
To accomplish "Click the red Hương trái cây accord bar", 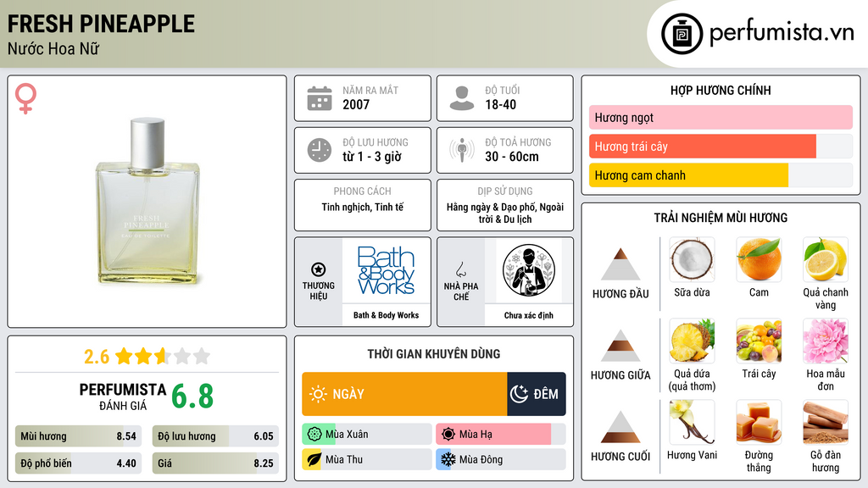I will (x=703, y=147).
